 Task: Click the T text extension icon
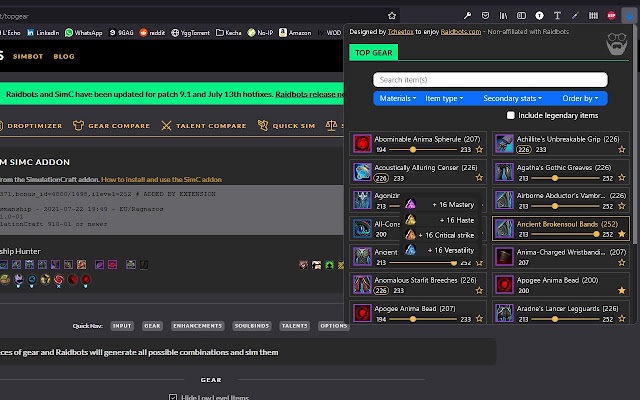click(557, 16)
